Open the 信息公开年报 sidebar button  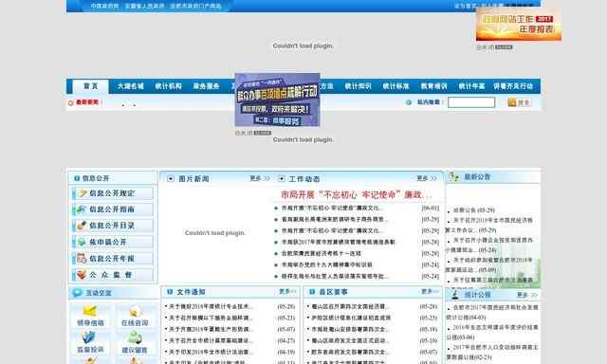pos(113,259)
